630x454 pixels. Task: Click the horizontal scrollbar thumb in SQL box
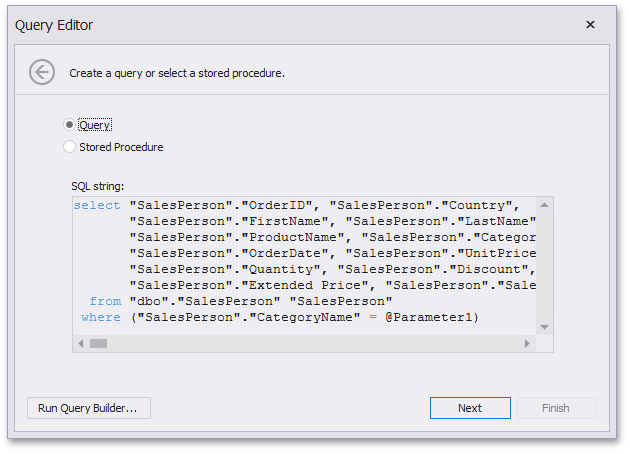tap(98, 344)
